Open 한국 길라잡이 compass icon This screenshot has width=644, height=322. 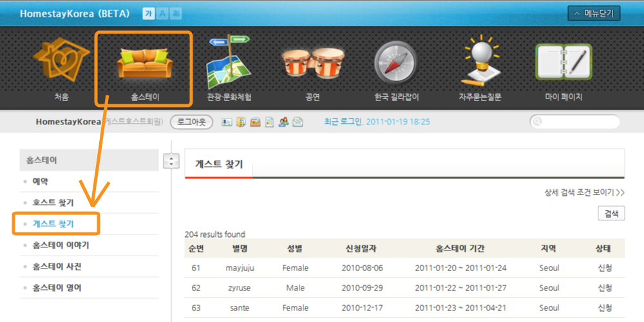pos(396,63)
